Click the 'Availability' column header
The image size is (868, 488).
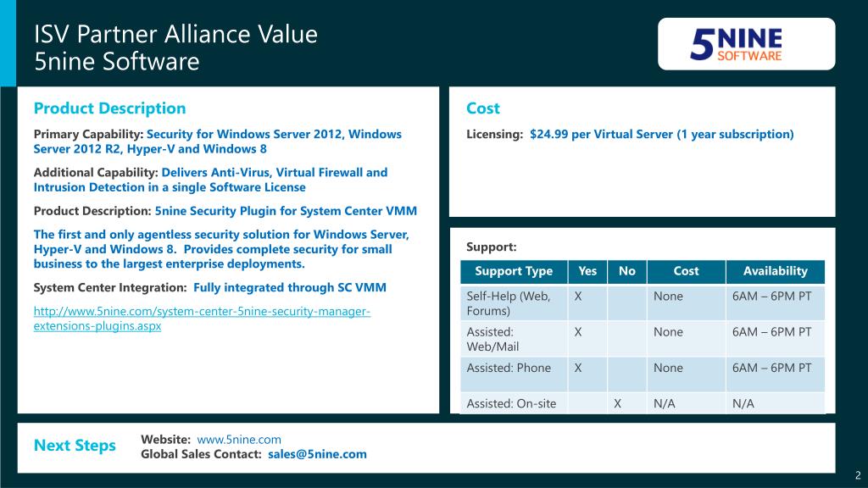(775, 271)
